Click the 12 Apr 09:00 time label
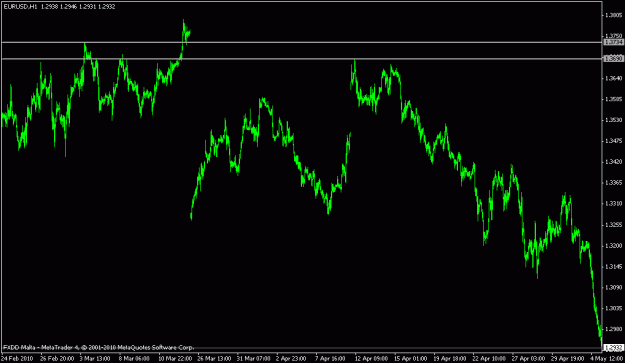This screenshot has width=625, height=363. click(371, 358)
